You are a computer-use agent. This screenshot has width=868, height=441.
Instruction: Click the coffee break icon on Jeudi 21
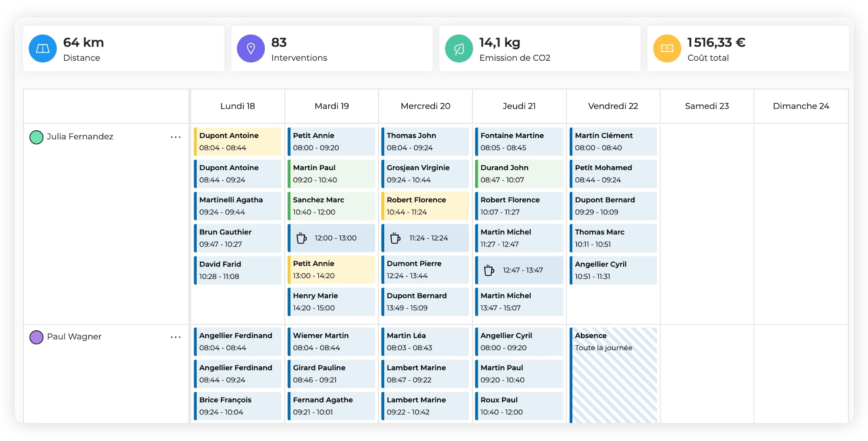[x=489, y=270]
